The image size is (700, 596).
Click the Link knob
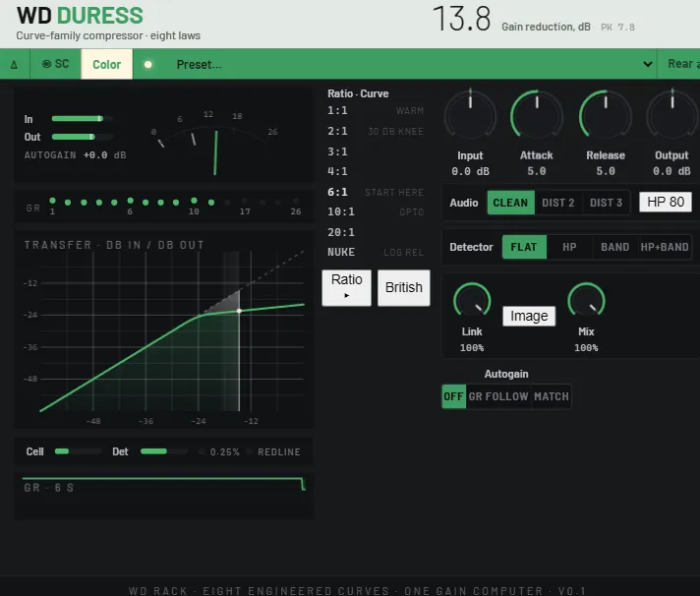click(x=472, y=301)
